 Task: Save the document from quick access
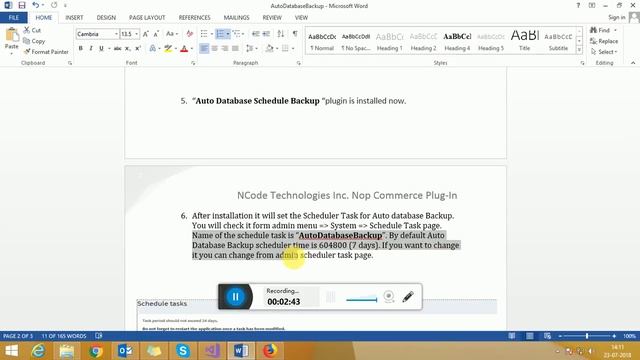pos(22,5)
